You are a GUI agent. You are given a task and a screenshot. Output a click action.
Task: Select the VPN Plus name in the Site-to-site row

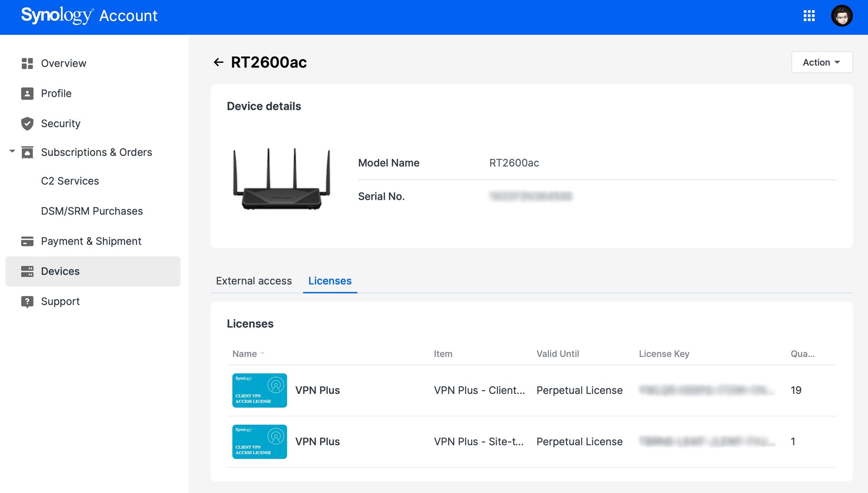[317, 442]
